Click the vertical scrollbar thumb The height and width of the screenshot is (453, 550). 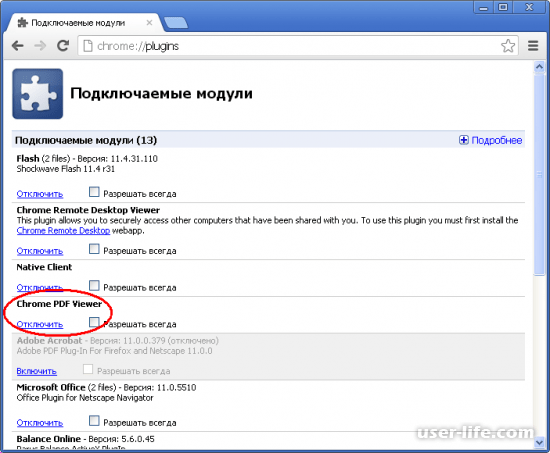coord(539,174)
